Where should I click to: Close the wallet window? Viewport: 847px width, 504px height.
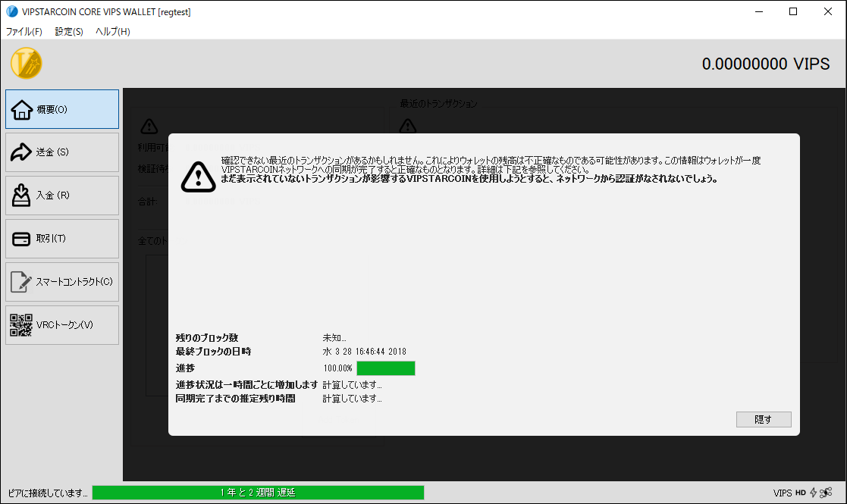point(827,11)
